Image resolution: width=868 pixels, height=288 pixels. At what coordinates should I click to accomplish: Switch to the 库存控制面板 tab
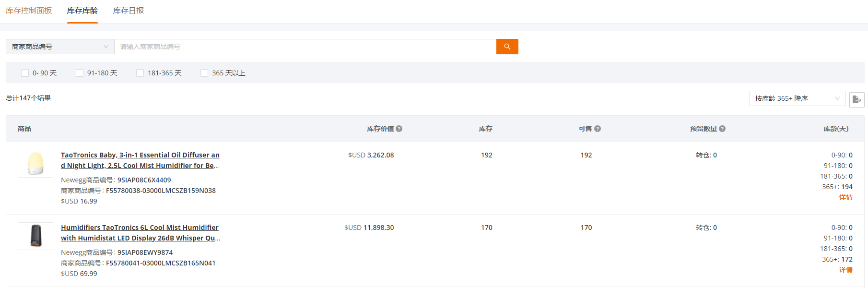29,11
